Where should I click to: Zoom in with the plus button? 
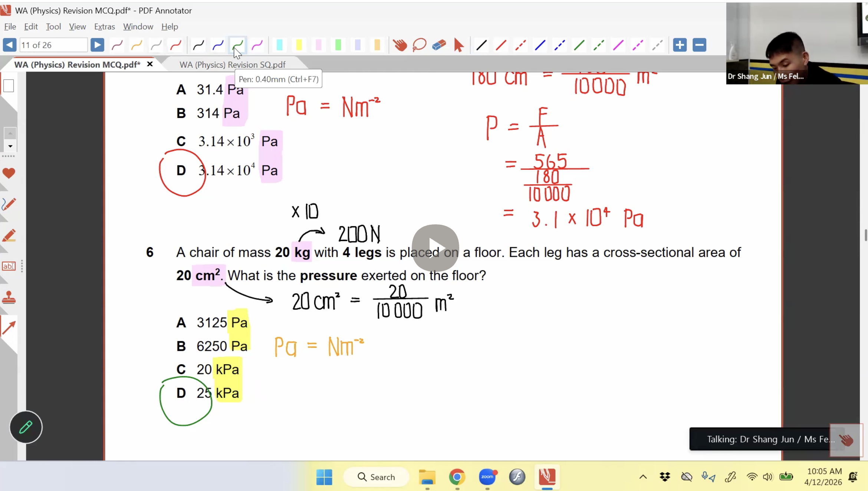coord(680,45)
